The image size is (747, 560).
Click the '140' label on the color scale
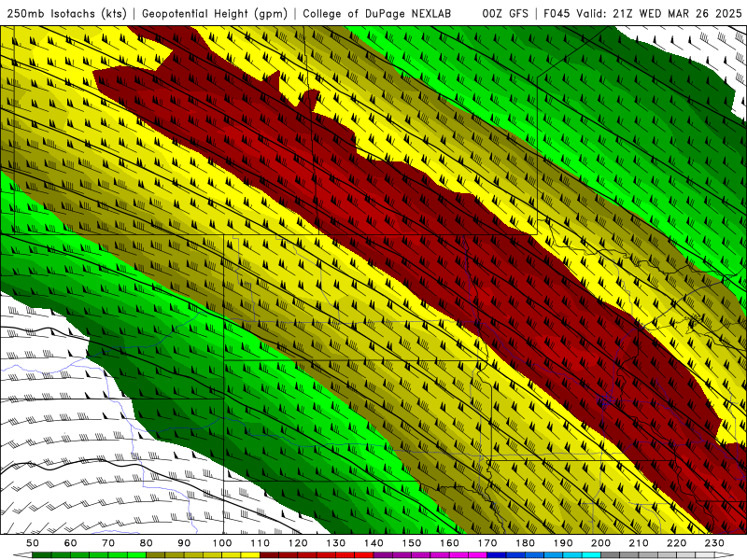pos(374,543)
